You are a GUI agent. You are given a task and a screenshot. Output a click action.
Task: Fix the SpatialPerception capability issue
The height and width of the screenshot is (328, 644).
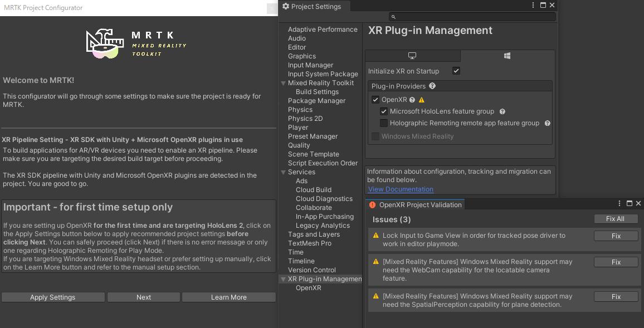pos(616,296)
